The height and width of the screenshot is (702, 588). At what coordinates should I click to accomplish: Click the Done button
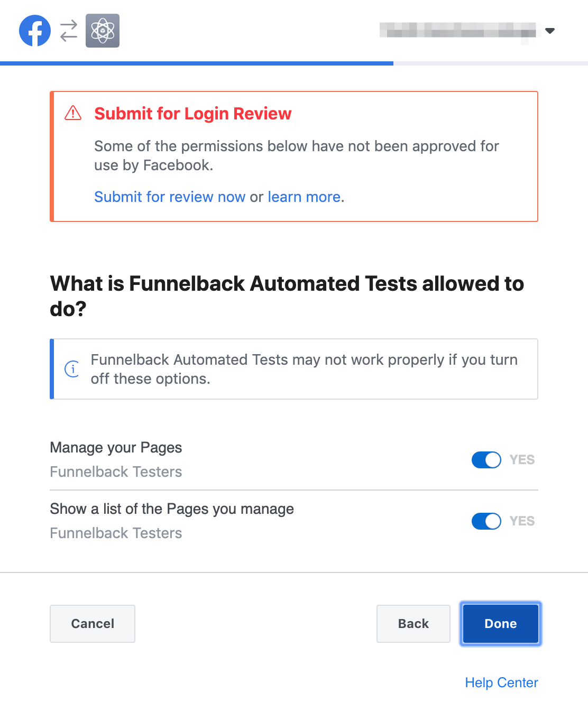pyautogui.click(x=500, y=624)
